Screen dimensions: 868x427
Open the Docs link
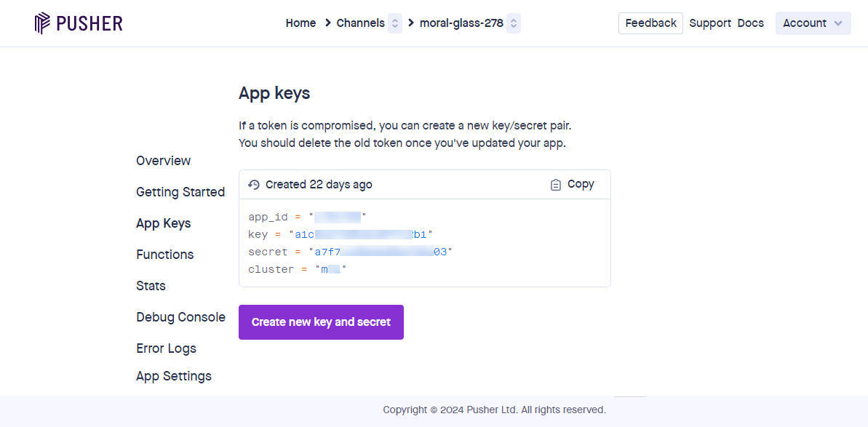point(751,23)
